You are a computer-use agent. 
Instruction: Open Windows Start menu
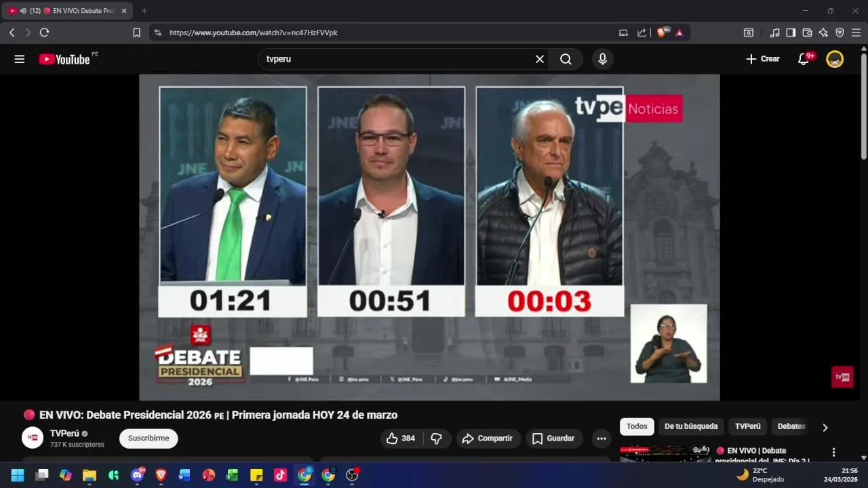(18, 475)
